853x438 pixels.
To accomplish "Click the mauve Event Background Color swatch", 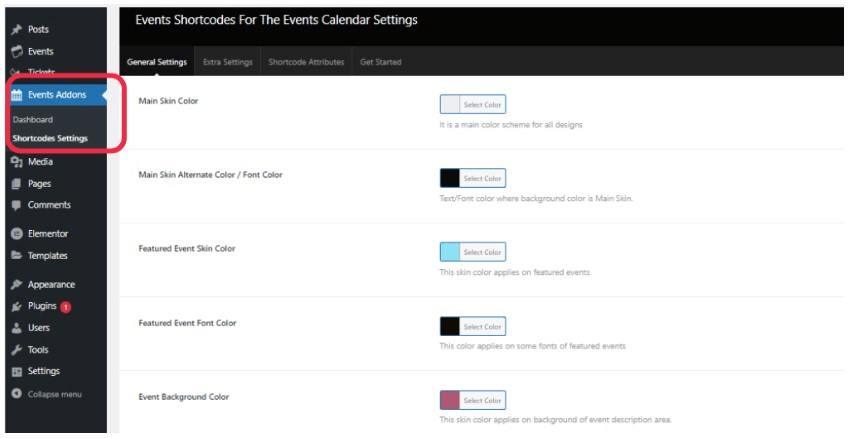I will pyautogui.click(x=450, y=400).
